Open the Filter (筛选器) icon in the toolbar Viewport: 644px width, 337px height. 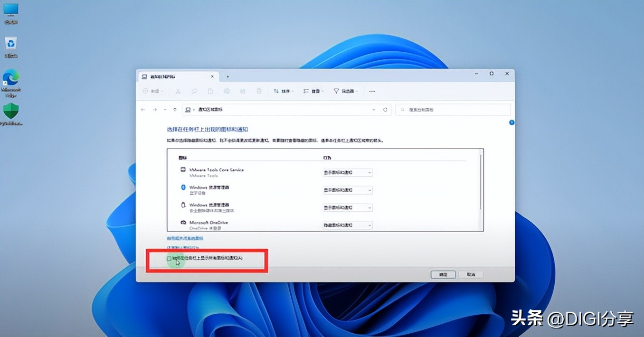(x=345, y=91)
